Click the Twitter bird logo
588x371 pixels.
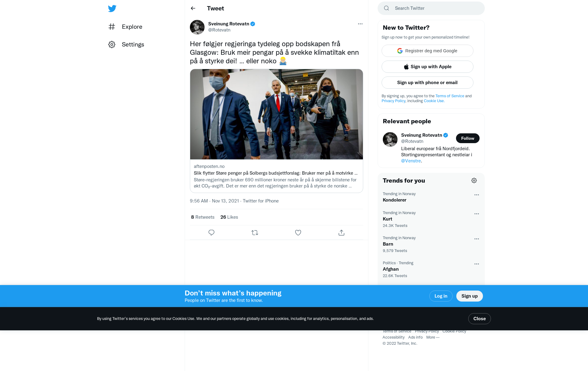pos(112,9)
